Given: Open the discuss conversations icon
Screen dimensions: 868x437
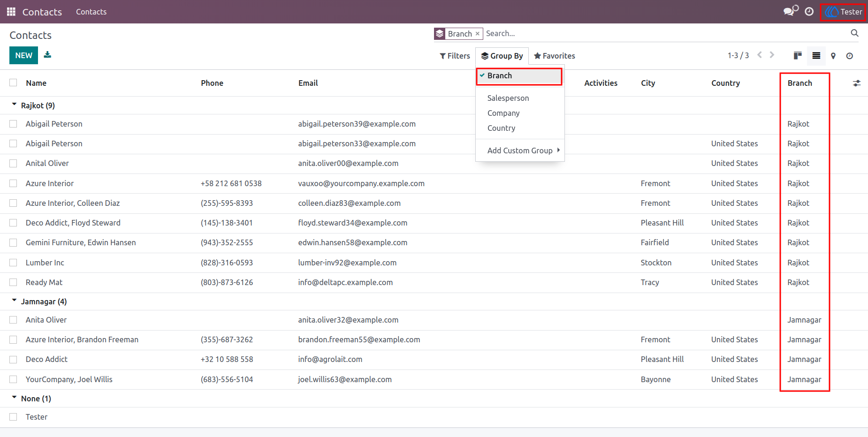Looking at the screenshot, I should click(791, 11).
